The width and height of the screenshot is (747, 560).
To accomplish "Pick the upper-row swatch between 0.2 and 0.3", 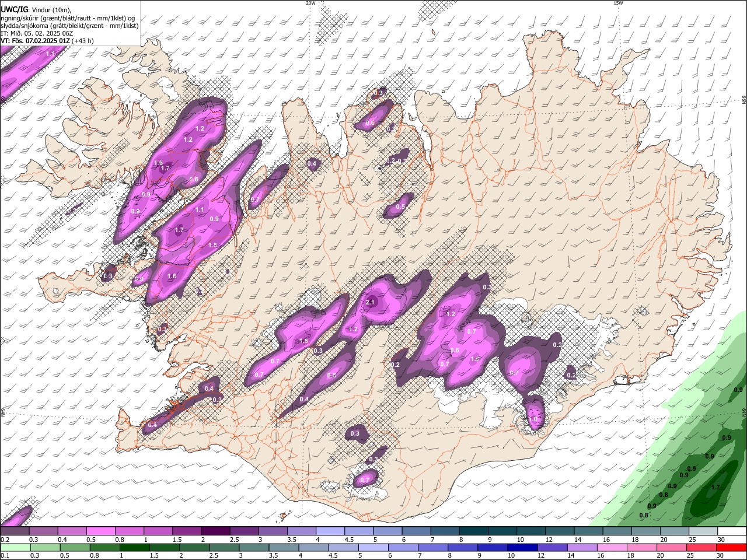I will coord(15,531).
